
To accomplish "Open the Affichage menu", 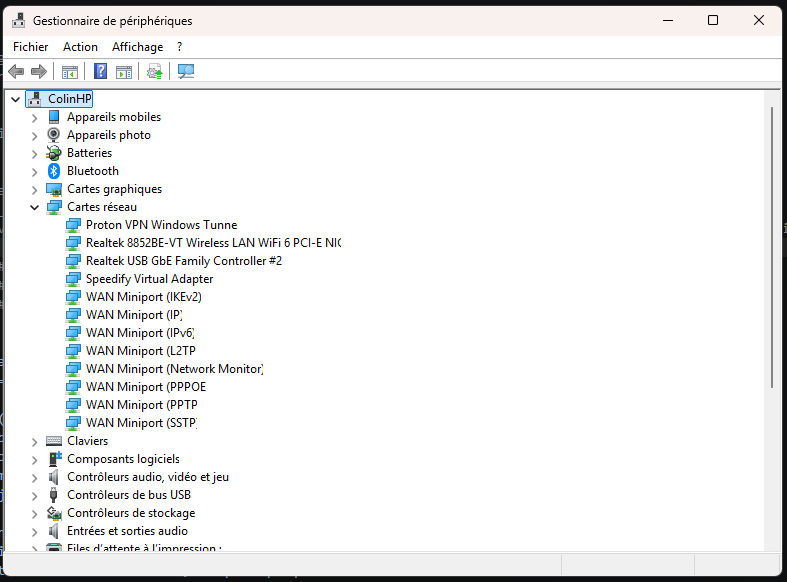I will [x=138, y=47].
